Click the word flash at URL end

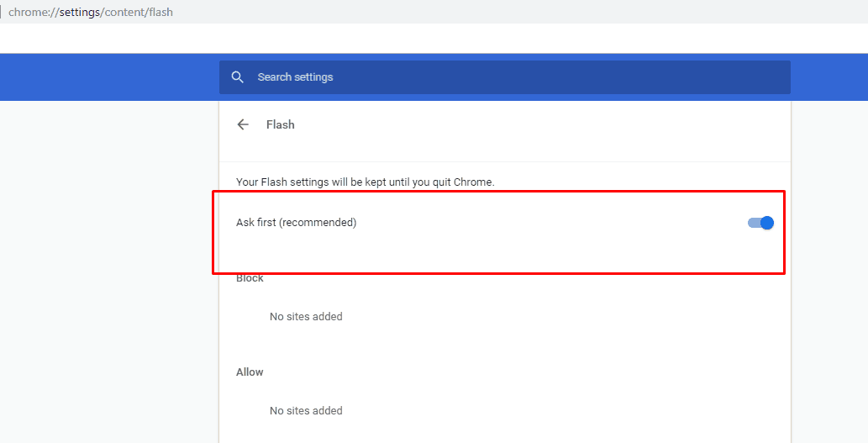click(x=160, y=12)
